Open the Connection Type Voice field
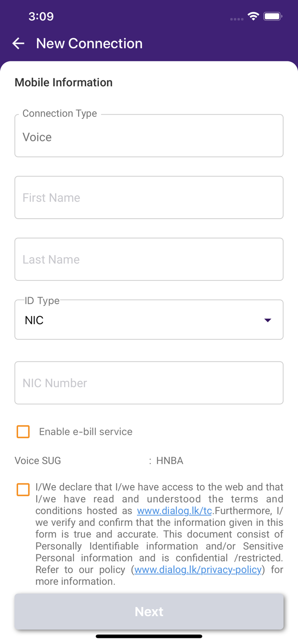 click(x=149, y=137)
